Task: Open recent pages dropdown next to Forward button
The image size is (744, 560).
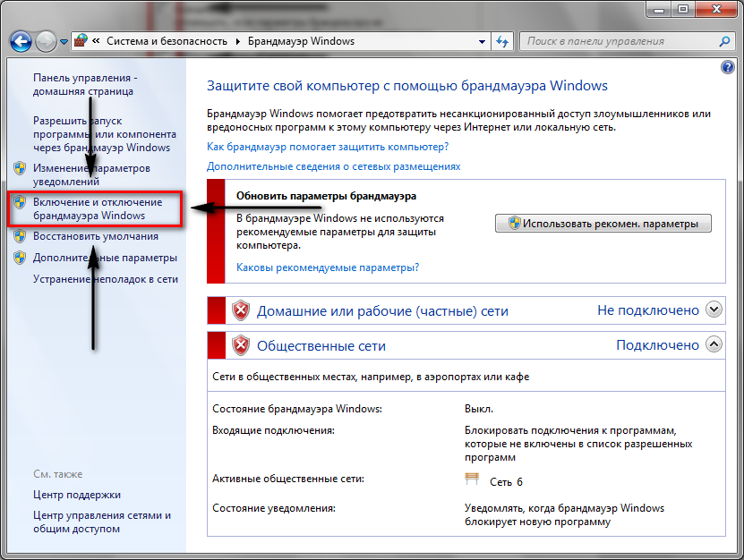Action: coord(64,42)
